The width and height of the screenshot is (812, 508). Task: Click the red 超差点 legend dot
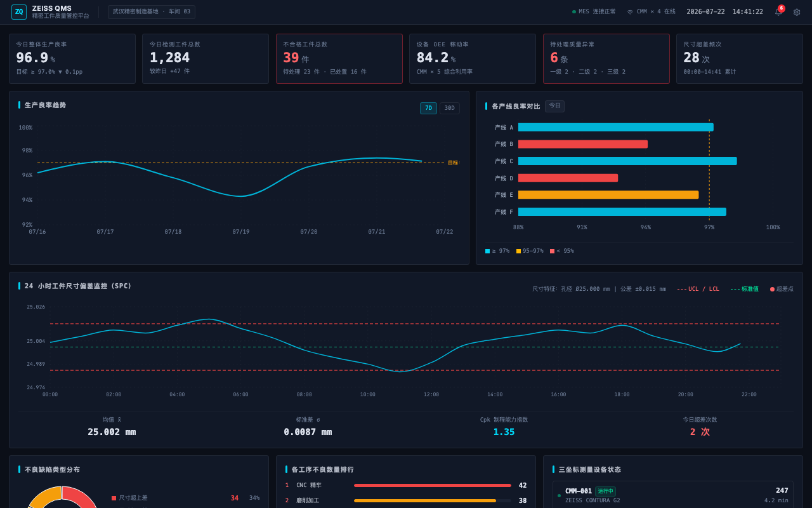[772, 289]
